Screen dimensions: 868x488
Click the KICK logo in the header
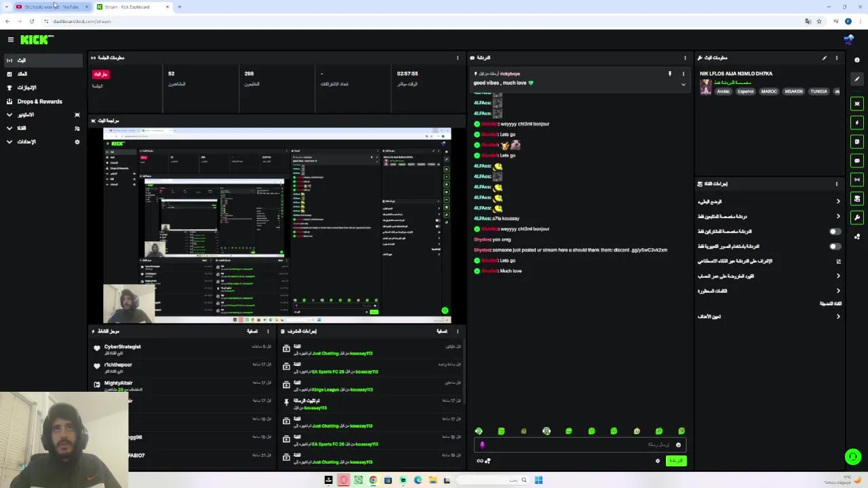point(37,40)
